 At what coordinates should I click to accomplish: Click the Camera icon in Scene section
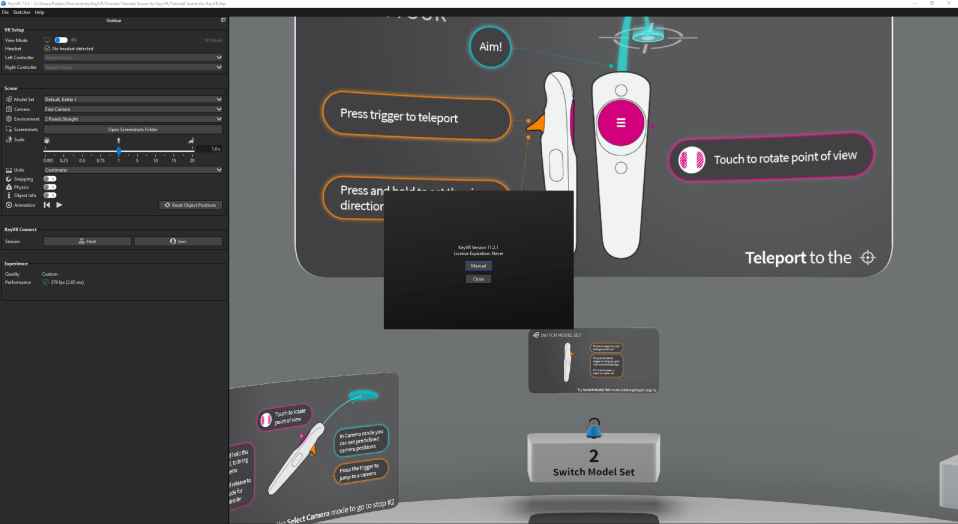point(9,109)
